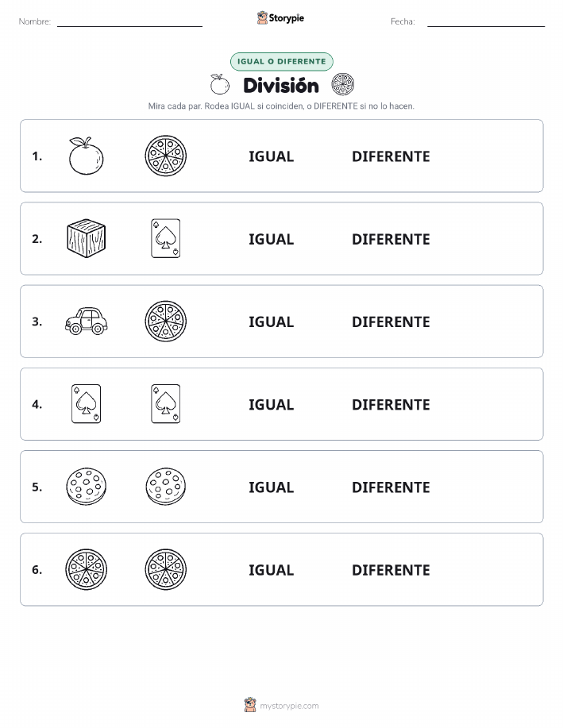Click the IGUAL O DIFERENTE badge
The image size is (563, 728).
(x=281, y=61)
